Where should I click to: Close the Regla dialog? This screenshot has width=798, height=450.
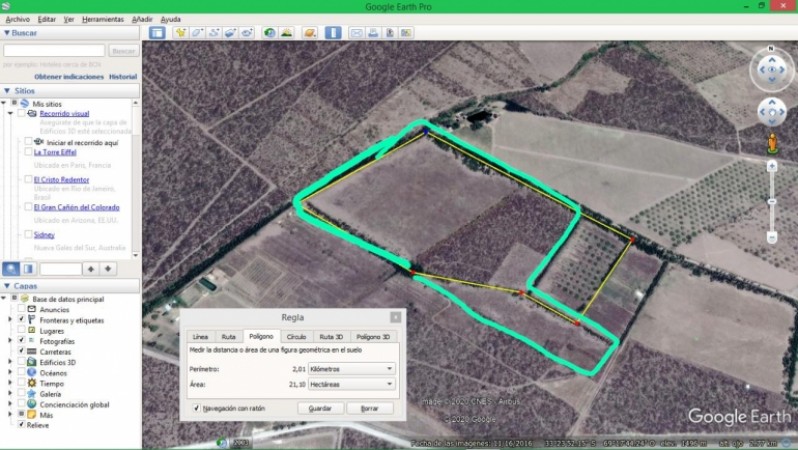click(395, 318)
